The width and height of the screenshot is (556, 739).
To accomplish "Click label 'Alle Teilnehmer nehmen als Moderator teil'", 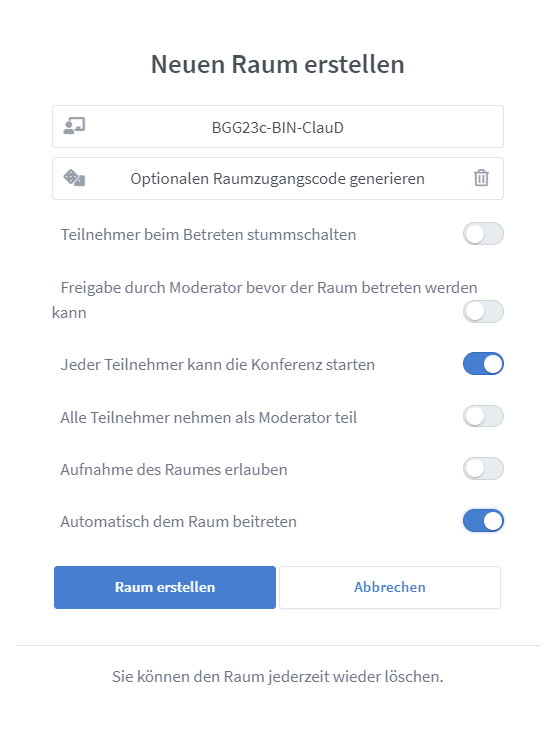I will tap(209, 418).
